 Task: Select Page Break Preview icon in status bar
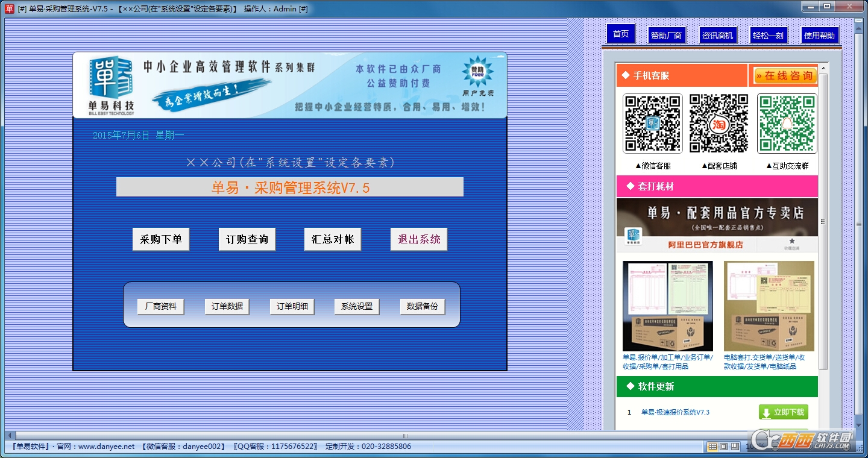pos(734,447)
